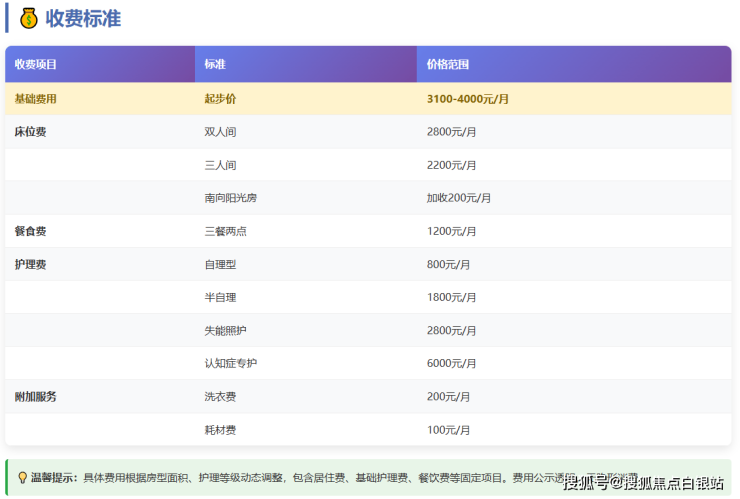Click the light bulb icon before 温馨提示
Image resolution: width=740 pixels, height=499 pixels.
click(x=22, y=478)
